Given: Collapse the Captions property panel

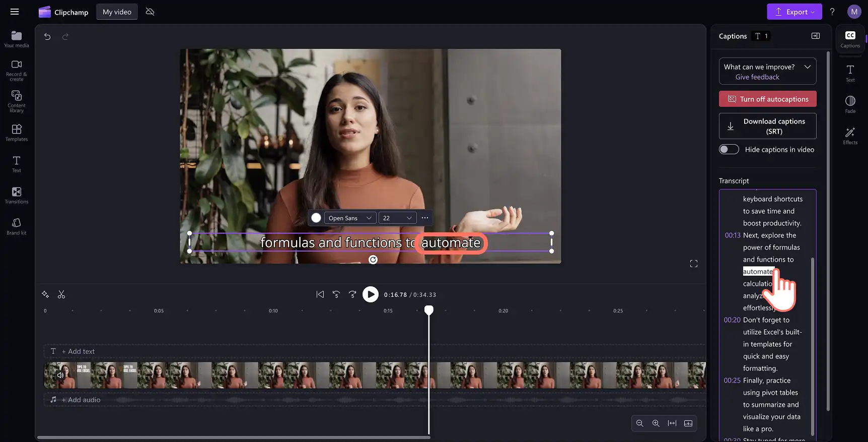Looking at the screenshot, I should coord(816,36).
